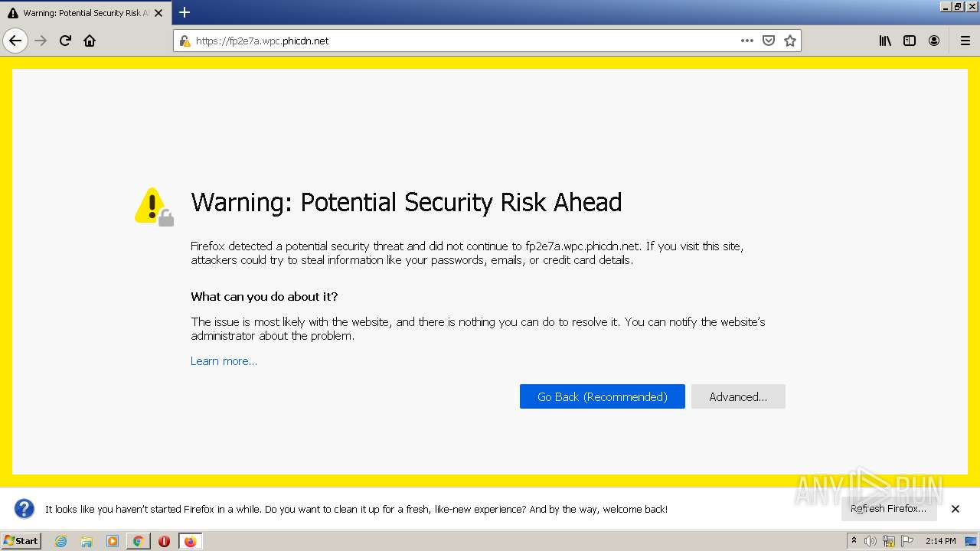The height and width of the screenshot is (551, 980).
Task: Open the Library view icon
Action: point(885,41)
